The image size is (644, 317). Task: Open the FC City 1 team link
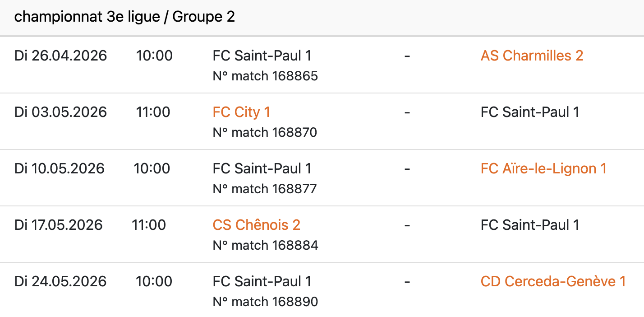pos(241,112)
